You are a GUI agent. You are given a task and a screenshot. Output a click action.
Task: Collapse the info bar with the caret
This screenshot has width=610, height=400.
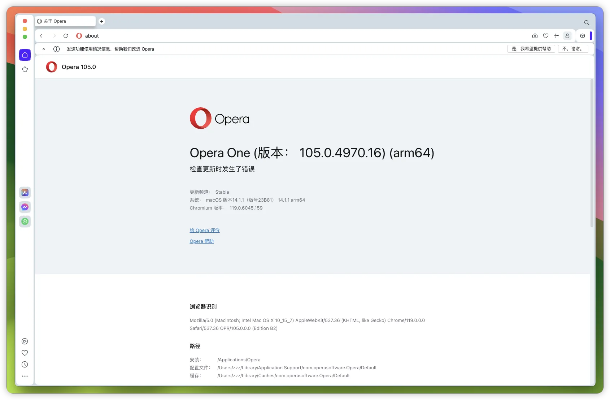coord(44,49)
